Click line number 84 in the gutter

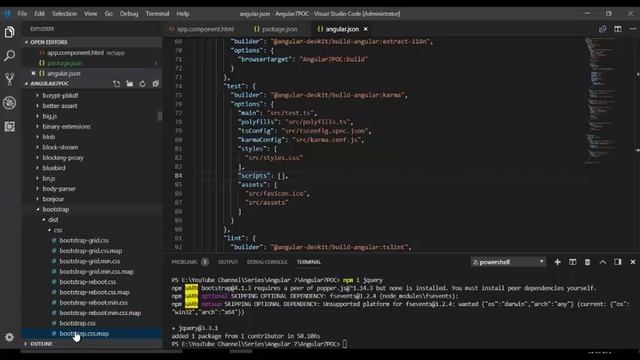[x=178, y=176]
